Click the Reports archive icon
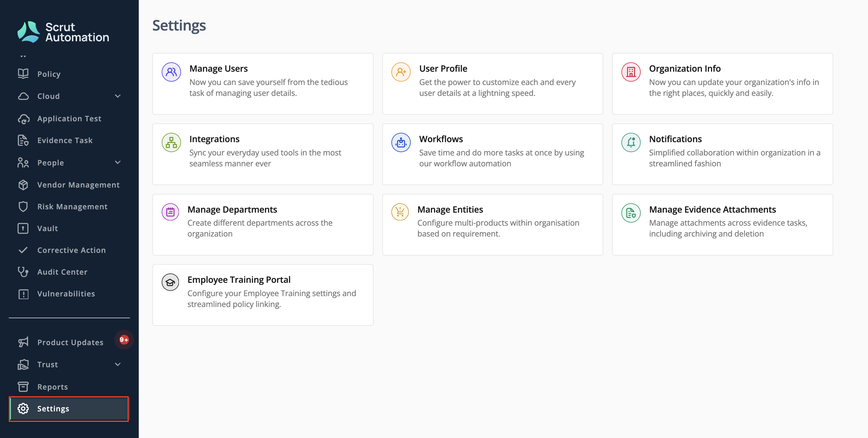Image resolution: width=868 pixels, height=438 pixels. pos(23,387)
